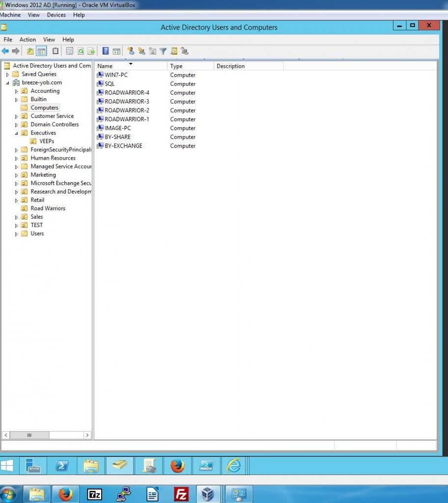Viewport: 448px width, 503px height.
Task: Toggle the Show/Hide Action Pane icon
Action: point(116,51)
